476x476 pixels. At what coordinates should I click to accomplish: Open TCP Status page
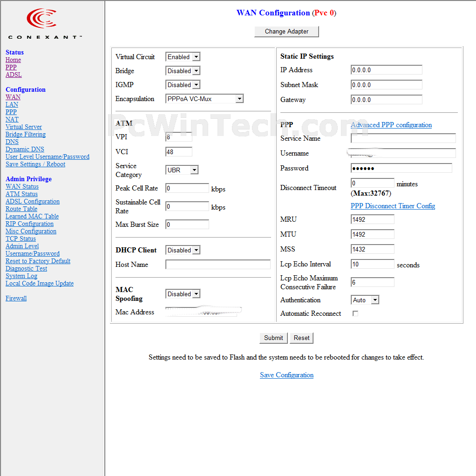point(20,238)
